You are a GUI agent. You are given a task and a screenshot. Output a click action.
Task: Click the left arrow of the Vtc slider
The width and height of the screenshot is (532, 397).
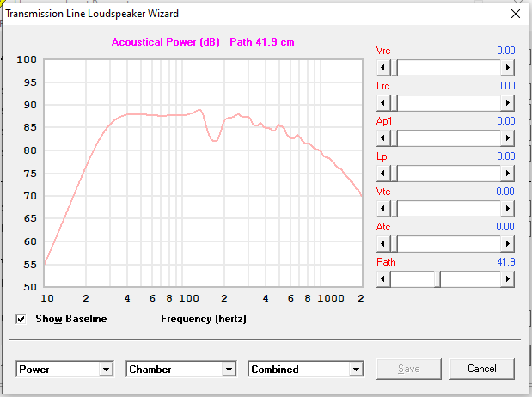coord(383,208)
